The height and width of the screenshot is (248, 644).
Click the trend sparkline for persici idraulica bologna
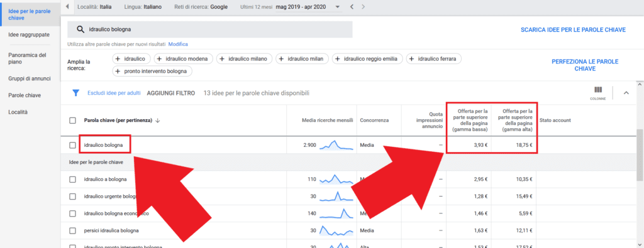(336, 230)
